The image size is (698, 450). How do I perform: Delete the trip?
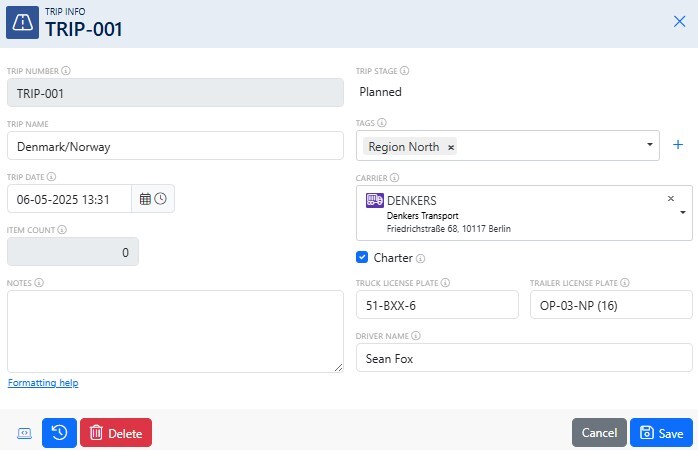pyautogui.click(x=116, y=433)
